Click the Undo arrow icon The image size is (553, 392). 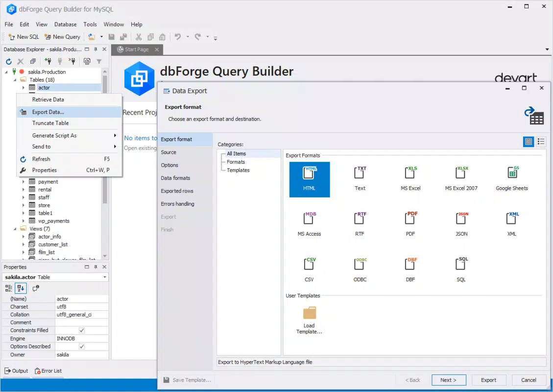(178, 37)
